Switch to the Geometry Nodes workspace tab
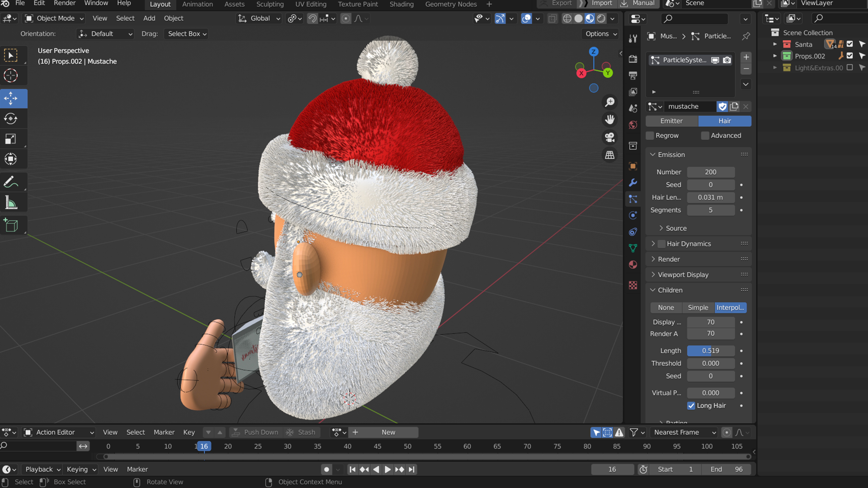The height and width of the screenshot is (488, 868). [x=451, y=4]
